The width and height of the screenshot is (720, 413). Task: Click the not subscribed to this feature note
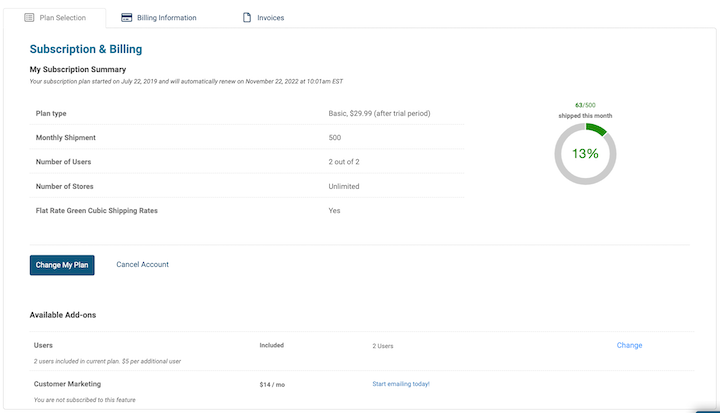point(84,400)
